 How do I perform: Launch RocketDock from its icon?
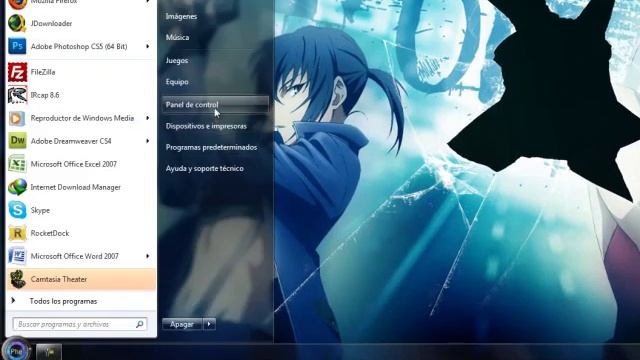(17, 233)
